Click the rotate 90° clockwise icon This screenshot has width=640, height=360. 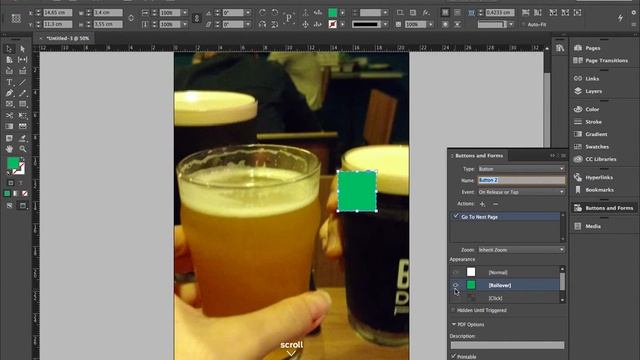[x=262, y=13]
